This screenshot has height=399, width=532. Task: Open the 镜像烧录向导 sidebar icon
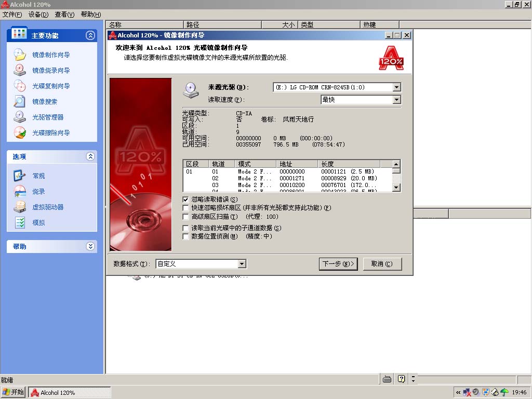19,70
